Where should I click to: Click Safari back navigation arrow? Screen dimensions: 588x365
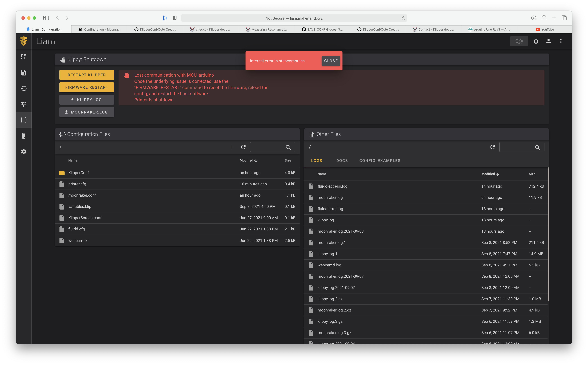pos(58,18)
